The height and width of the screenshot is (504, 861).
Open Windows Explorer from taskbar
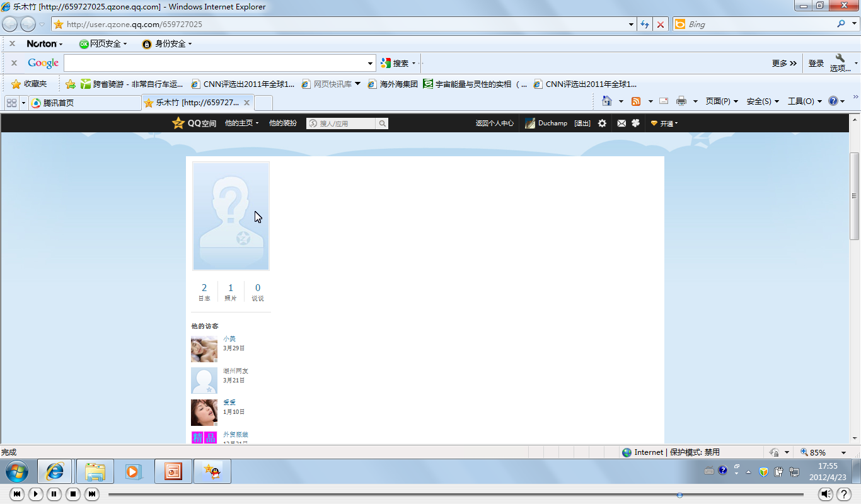[x=95, y=471]
